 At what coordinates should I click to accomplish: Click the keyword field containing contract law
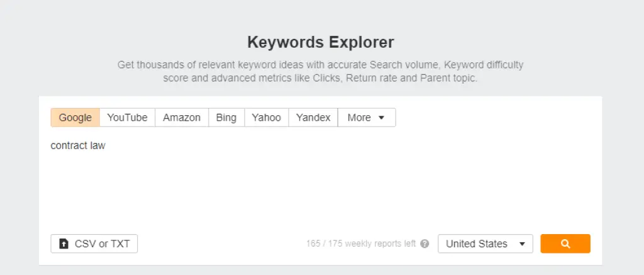(320, 181)
